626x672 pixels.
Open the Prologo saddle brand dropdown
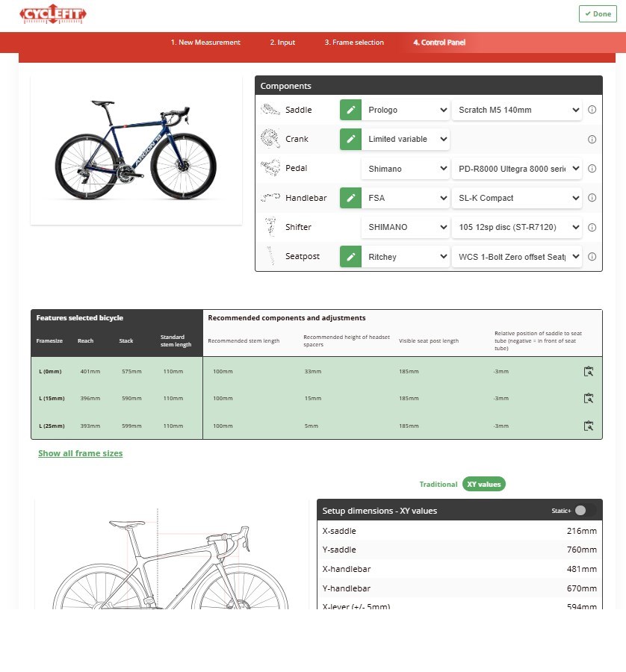(x=406, y=110)
